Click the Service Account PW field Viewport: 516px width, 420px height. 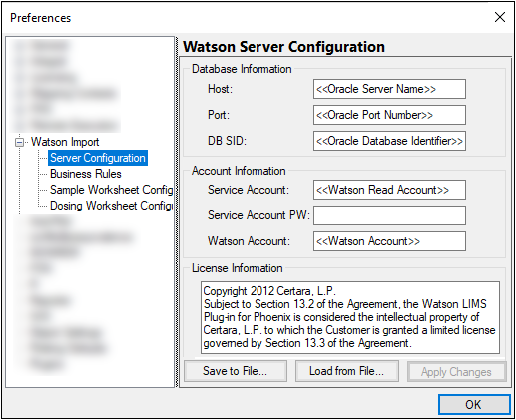point(389,215)
